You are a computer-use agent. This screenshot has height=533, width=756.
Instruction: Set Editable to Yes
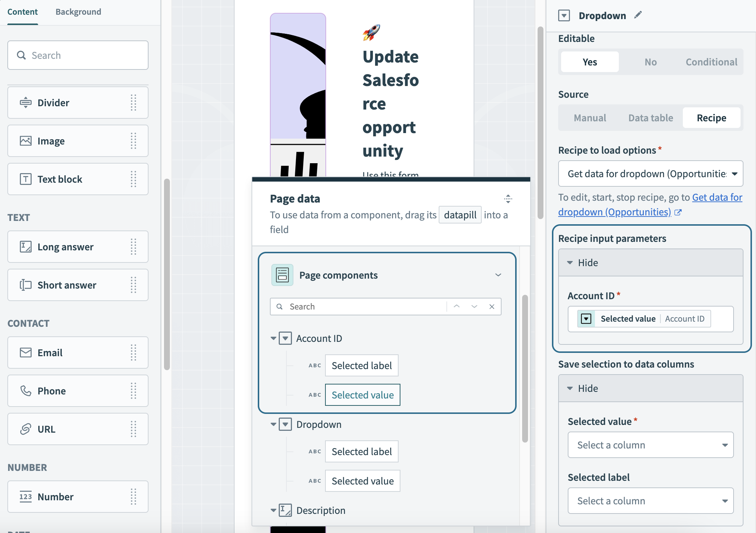tap(590, 62)
